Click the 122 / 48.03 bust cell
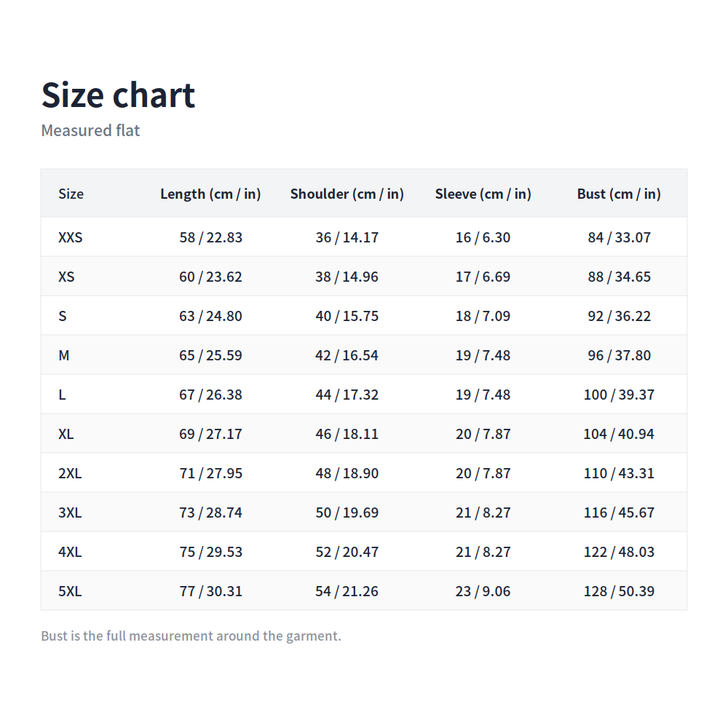Screen dimensions: 728x728 (619, 552)
